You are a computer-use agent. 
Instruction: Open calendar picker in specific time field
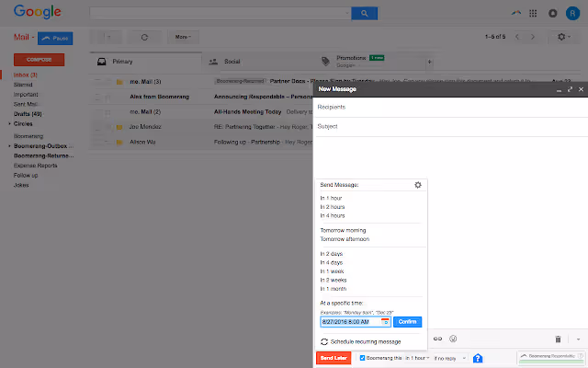(x=385, y=321)
